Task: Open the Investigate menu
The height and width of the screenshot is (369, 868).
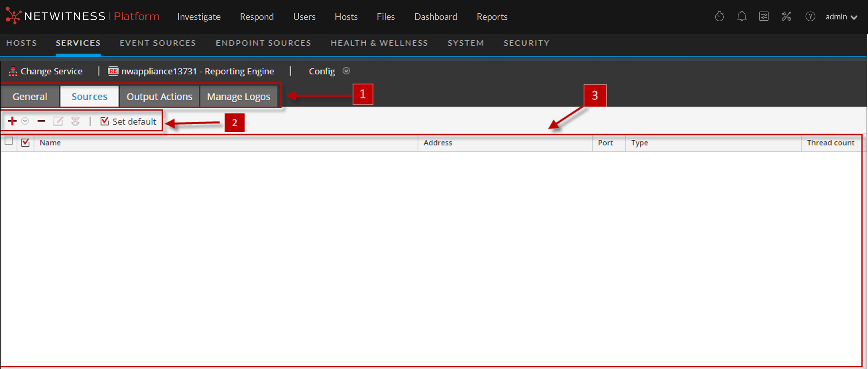Action: (199, 17)
